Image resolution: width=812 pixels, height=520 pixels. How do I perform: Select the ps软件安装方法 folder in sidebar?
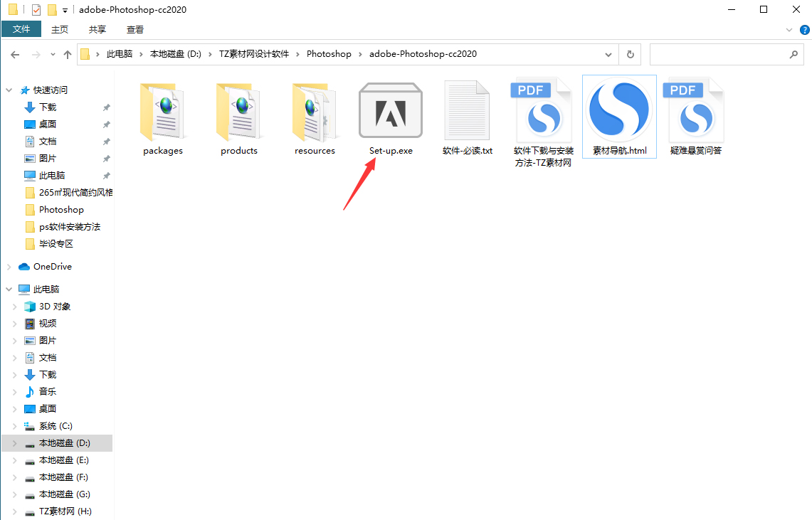click(x=63, y=227)
